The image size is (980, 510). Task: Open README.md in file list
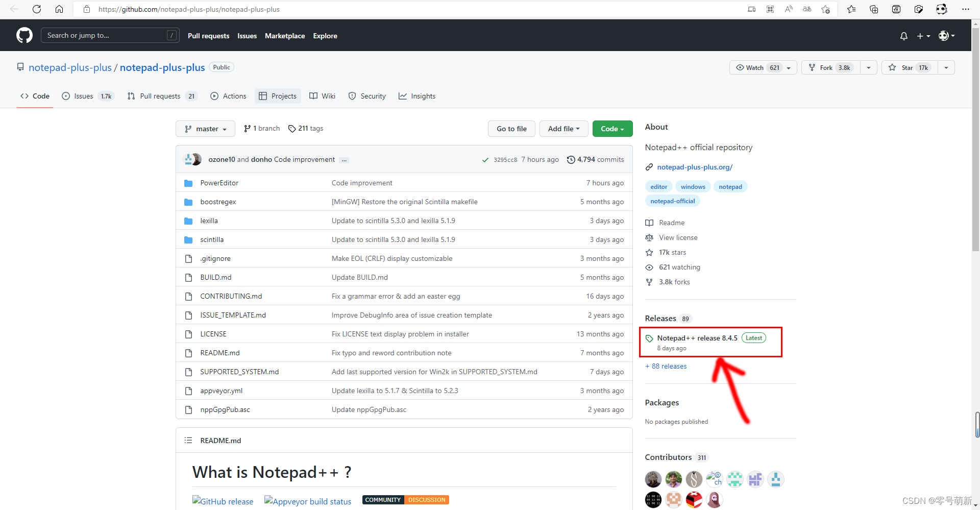click(x=220, y=353)
